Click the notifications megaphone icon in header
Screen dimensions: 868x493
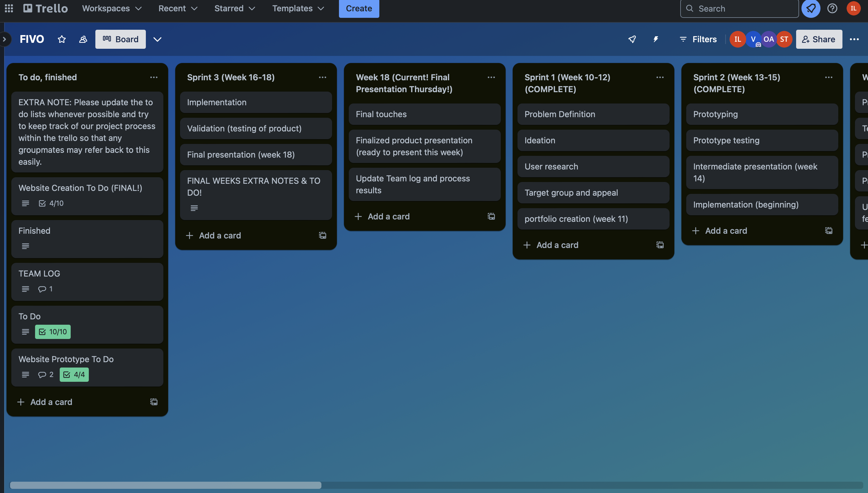810,8
